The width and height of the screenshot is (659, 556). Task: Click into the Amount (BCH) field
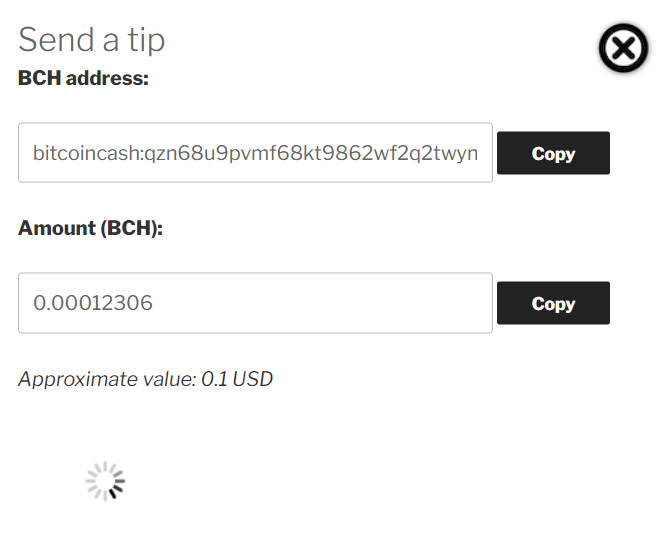tap(256, 303)
